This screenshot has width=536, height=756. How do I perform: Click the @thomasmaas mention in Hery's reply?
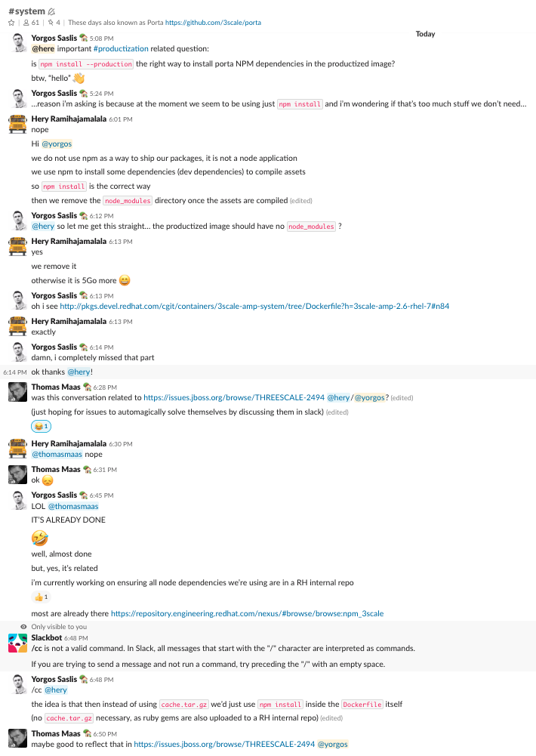[x=57, y=454]
